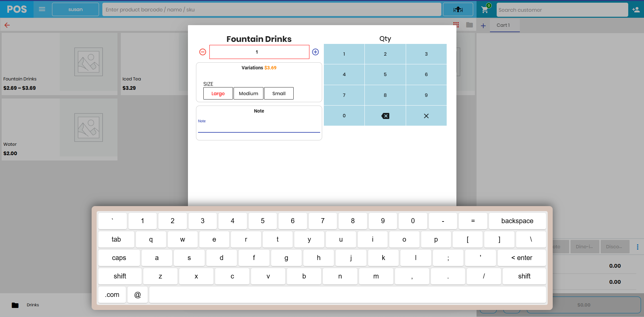Click quantity number 3 on numpad
Image resolution: width=644 pixels, height=317 pixels.
[426, 54]
